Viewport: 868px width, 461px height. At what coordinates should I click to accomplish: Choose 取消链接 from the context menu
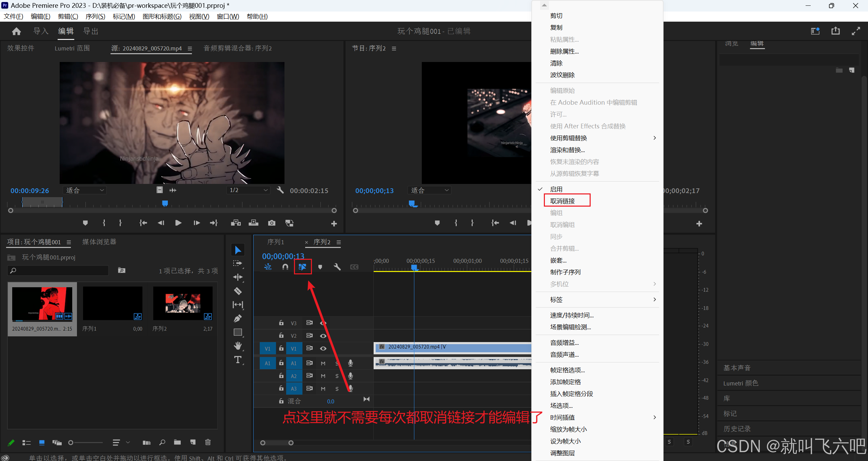click(563, 201)
